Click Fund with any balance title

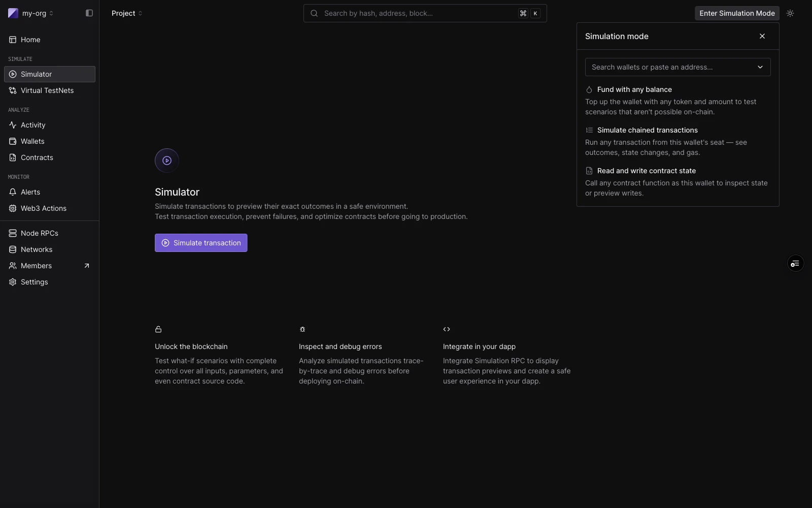634,89
